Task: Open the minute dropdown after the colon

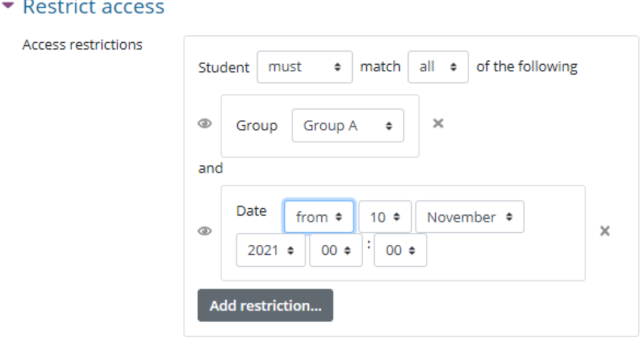Action: point(401,250)
